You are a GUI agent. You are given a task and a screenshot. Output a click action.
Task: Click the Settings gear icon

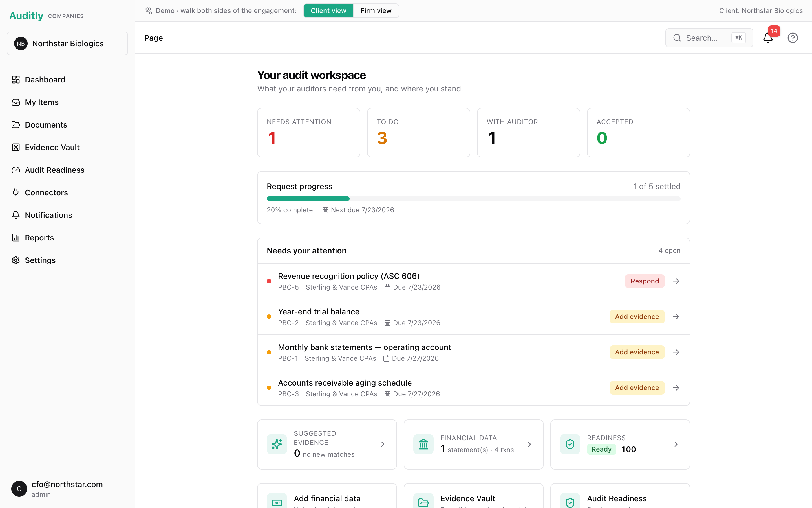(16, 260)
